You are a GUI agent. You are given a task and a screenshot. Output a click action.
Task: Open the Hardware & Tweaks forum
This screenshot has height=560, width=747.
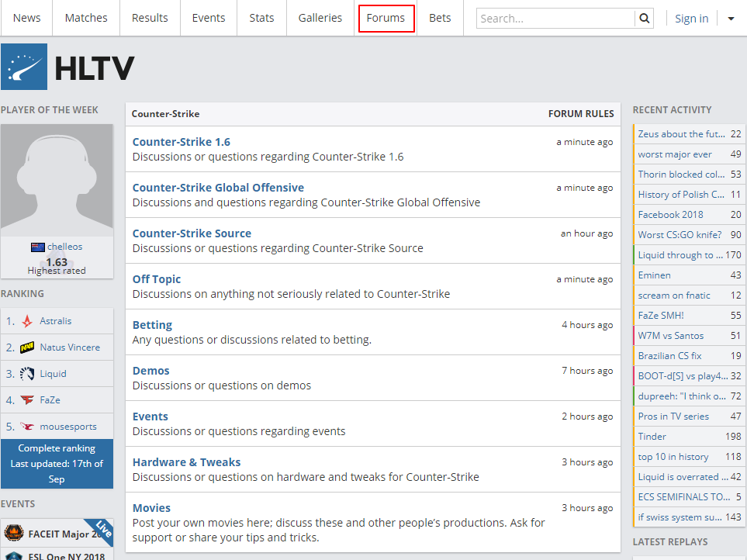[186, 462]
